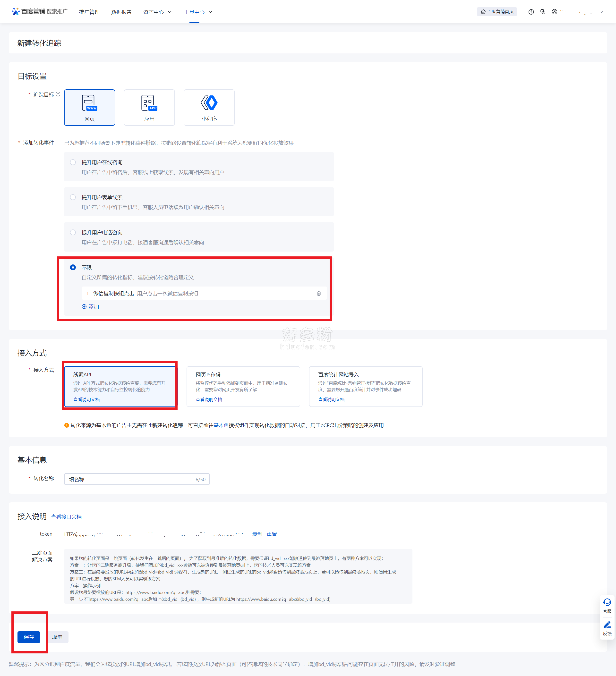Delete the 微信复制按钮点击 event with trash icon
This screenshot has height=676, width=616.
point(319,293)
